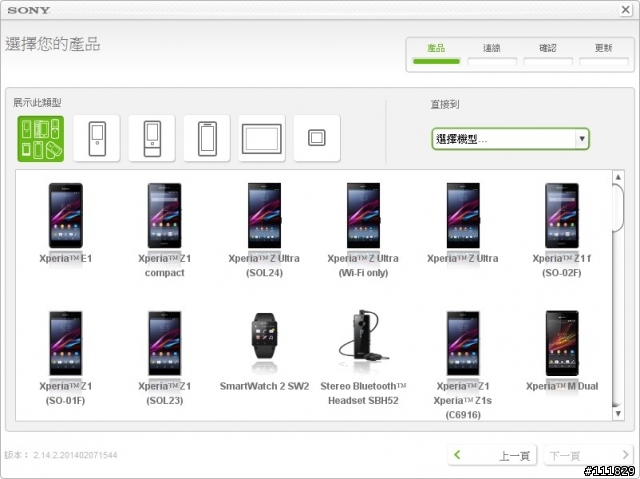Image resolution: width=640 pixels, height=479 pixels.
Task: Click the product list scroll up arrow
Action: click(x=618, y=177)
